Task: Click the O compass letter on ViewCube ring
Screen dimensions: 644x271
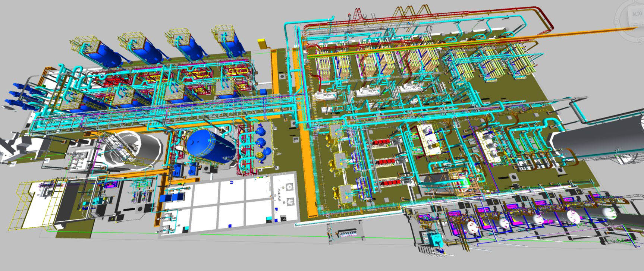Action: click(x=616, y=22)
